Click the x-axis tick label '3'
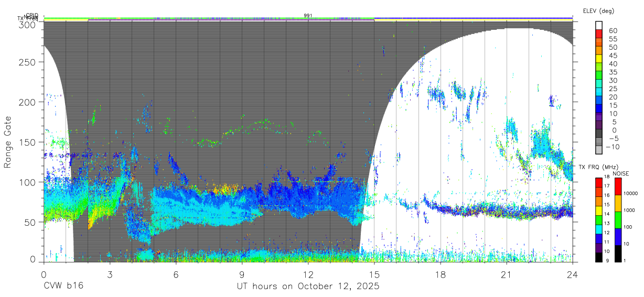 coord(110,274)
